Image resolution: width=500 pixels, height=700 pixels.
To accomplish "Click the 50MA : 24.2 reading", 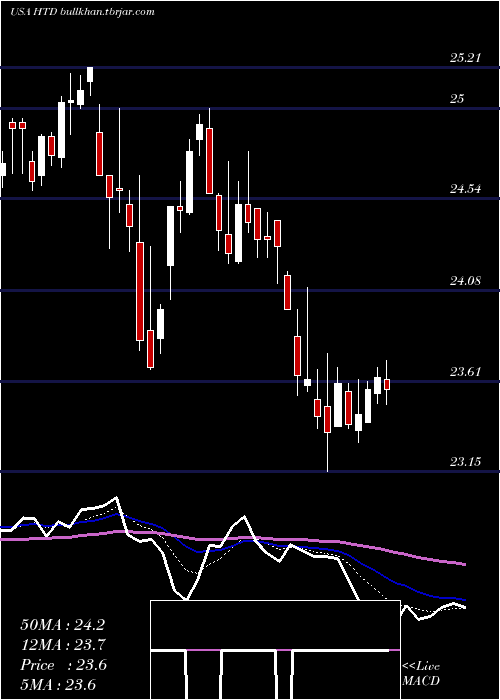I will click(63, 625).
